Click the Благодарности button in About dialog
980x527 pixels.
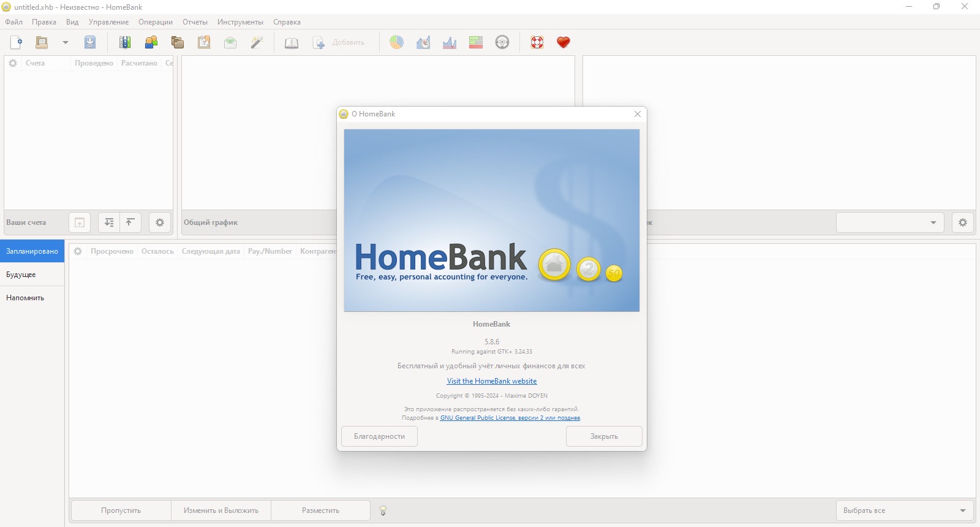point(379,436)
